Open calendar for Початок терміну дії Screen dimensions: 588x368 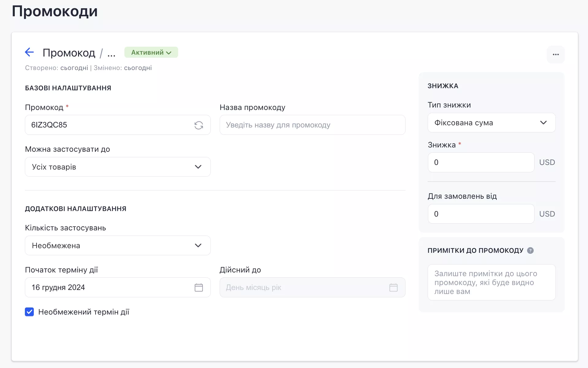pos(199,288)
